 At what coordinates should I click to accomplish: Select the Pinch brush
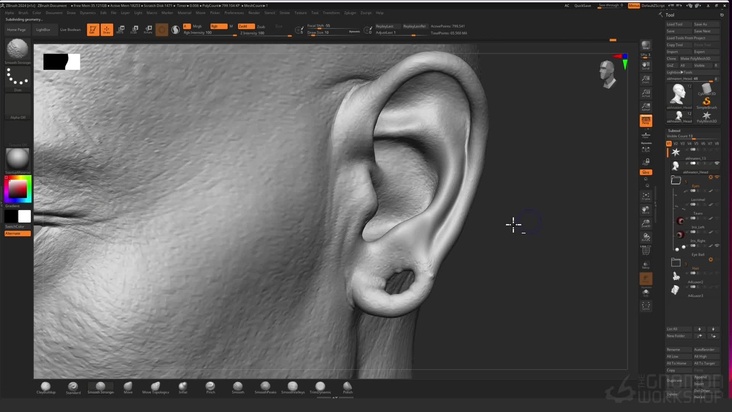pos(211,387)
